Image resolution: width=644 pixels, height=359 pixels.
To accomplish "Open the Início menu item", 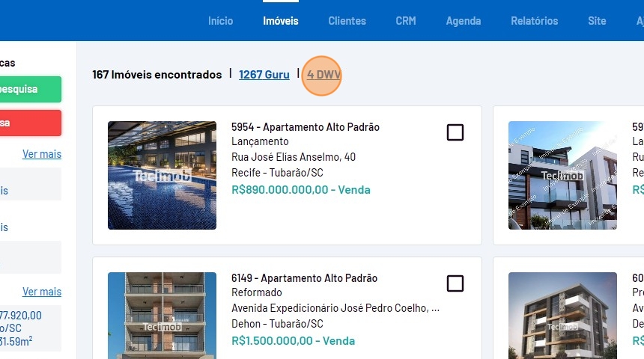I will [220, 21].
